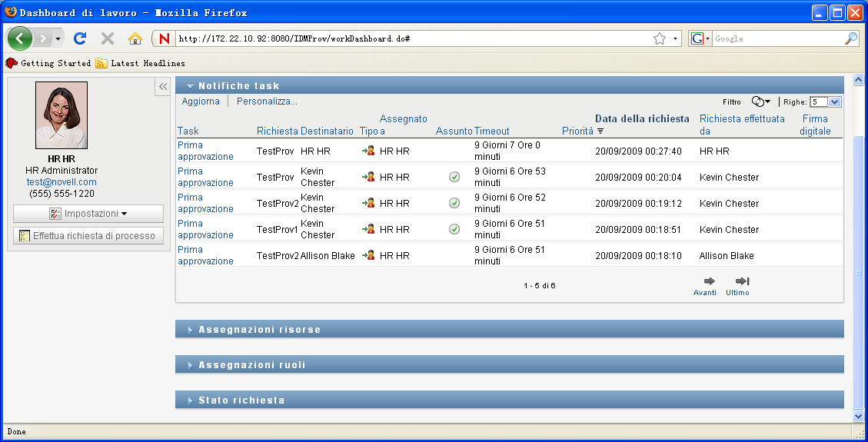This screenshot has width=868, height=442.
Task: Open the test@novell.com email link
Action: point(62,182)
